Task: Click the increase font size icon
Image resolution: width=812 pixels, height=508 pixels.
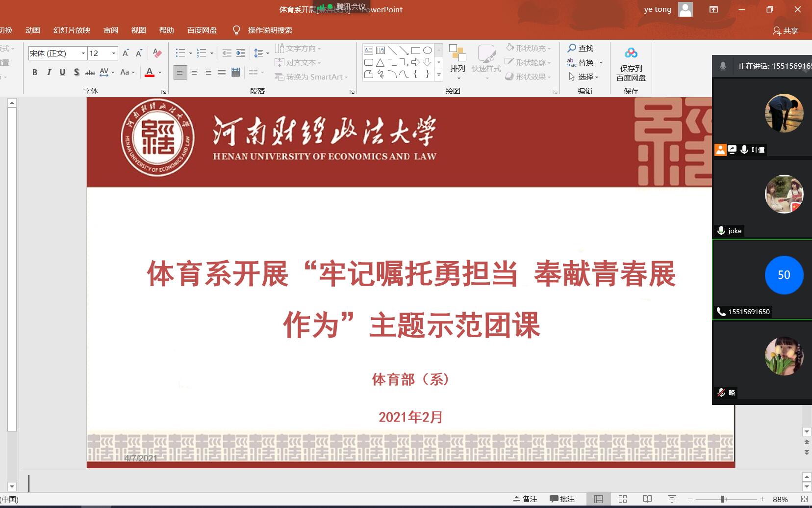Action: pos(126,53)
